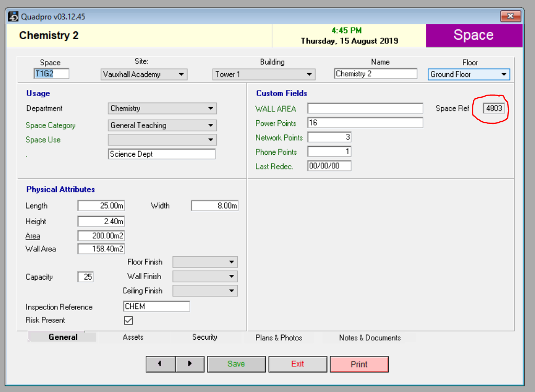Viewport: 535px width, 392px height.
Task: Click the Length field 25.00m
Action: pos(101,206)
